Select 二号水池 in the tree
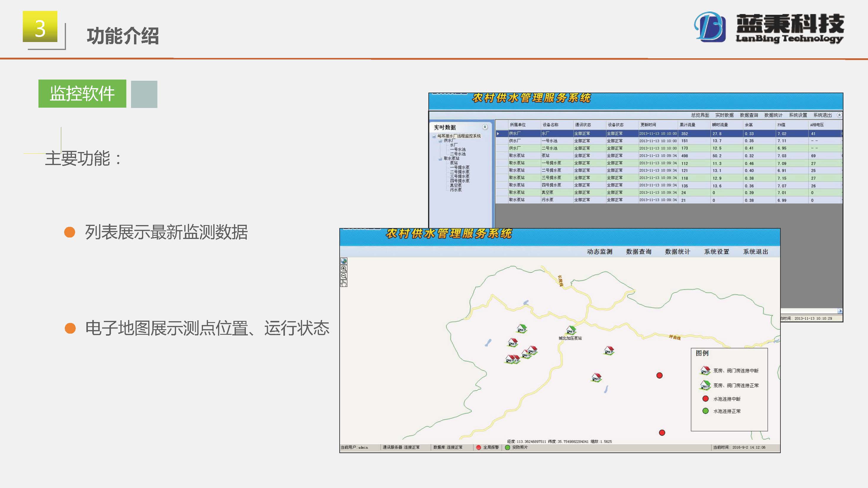Viewport: 868px width, 488px height. point(458,154)
